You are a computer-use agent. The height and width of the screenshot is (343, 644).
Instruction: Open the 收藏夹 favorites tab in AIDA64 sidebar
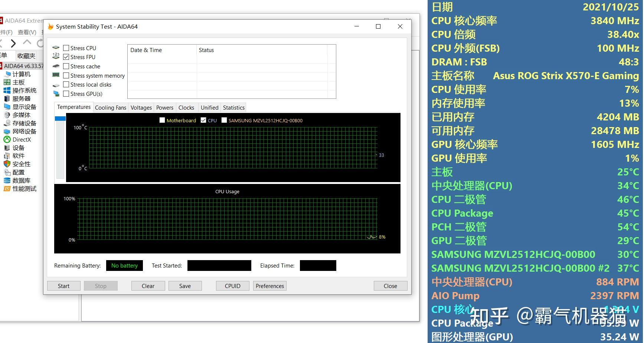coord(26,56)
